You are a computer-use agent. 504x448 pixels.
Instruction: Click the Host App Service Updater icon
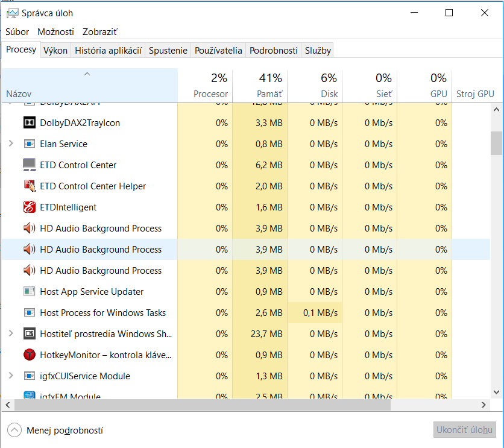(x=29, y=292)
